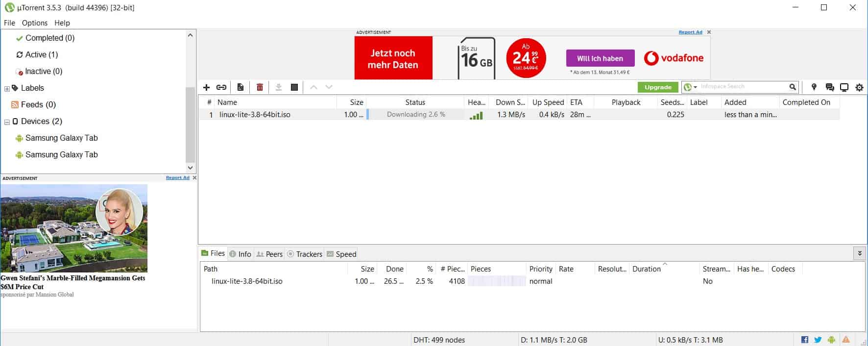868x346 pixels.
Task: Click Report Ad link above Vodafone banner
Action: pos(690,32)
